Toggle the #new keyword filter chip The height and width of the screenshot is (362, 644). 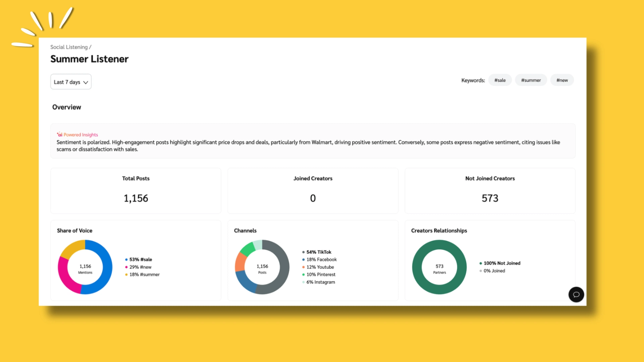click(562, 80)
